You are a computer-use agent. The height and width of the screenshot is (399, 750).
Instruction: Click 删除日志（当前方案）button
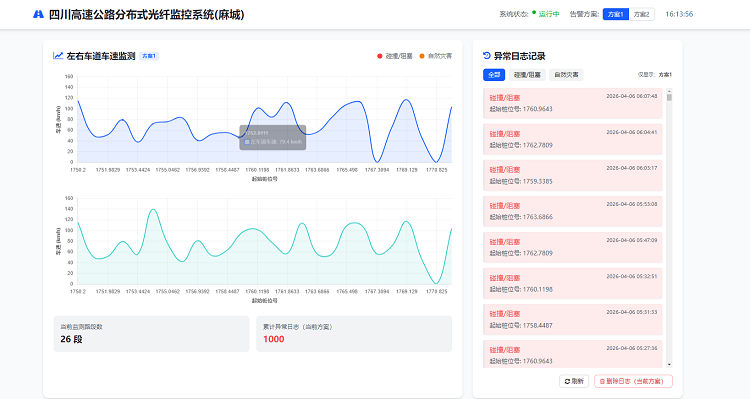click(633, 381)
